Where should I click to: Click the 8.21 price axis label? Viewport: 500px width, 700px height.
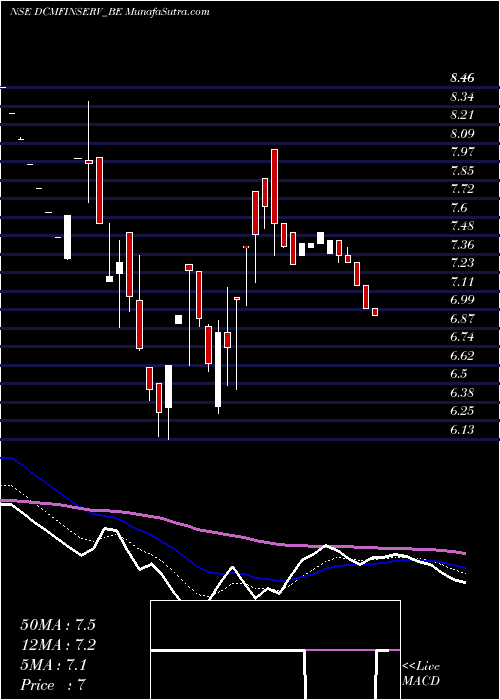(462, 115)
